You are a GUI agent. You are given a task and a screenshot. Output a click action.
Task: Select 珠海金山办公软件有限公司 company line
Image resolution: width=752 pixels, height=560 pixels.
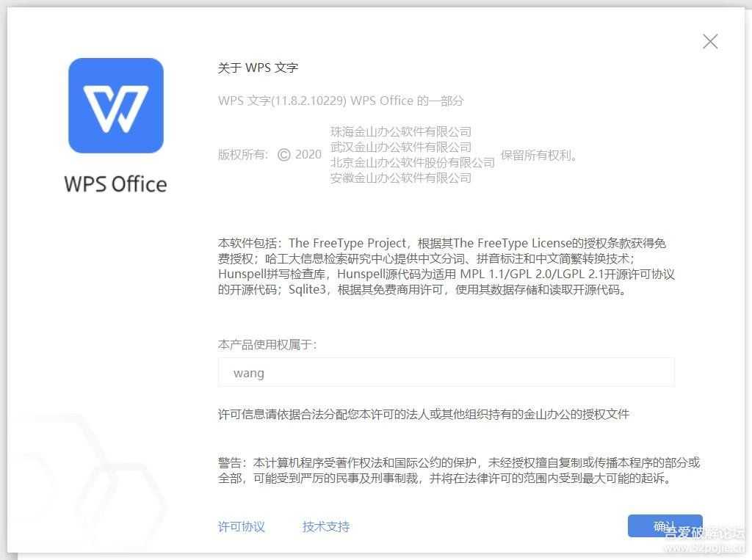click(401, 131)
